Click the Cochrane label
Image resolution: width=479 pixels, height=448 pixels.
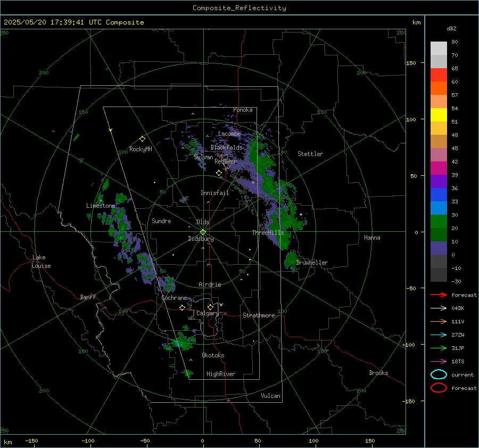tap(174, 298)
